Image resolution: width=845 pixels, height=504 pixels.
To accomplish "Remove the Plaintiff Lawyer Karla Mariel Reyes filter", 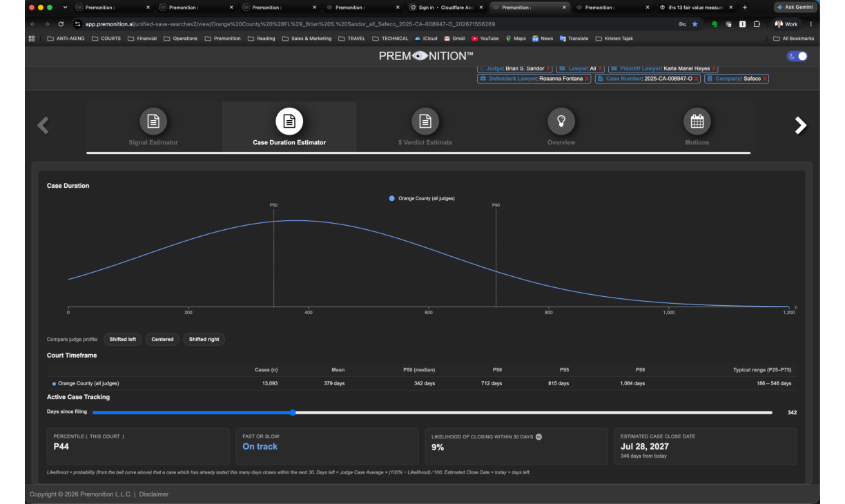I will tap(715, 68).
